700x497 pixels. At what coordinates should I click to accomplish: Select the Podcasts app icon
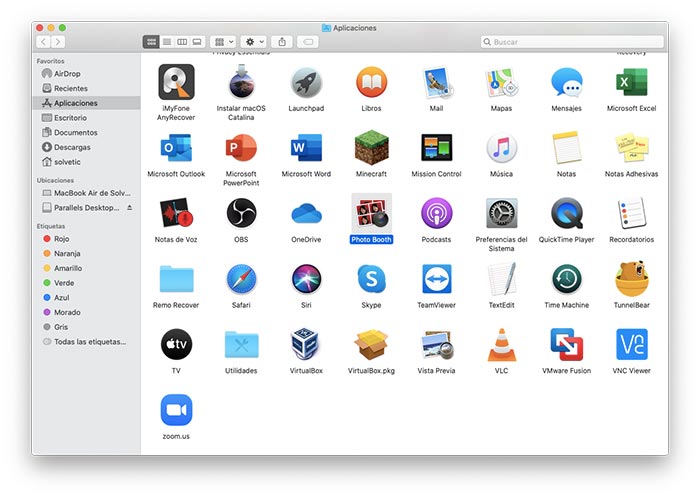coord(437,213)
